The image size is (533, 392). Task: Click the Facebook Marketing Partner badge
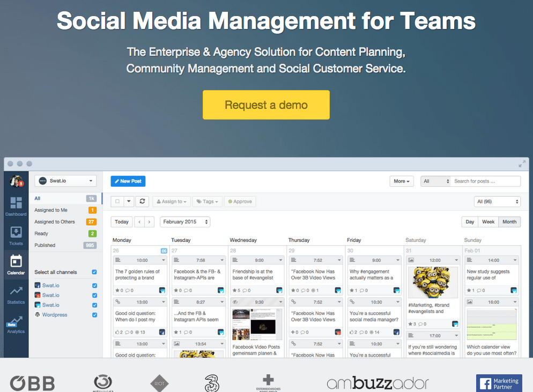pyautogui.click(x=499, y=383)
